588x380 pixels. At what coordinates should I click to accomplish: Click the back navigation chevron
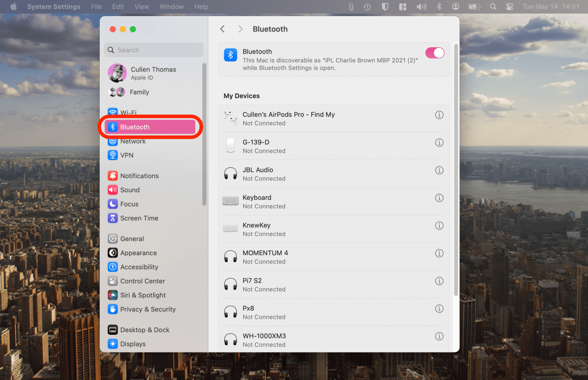[x=222, y=29]
